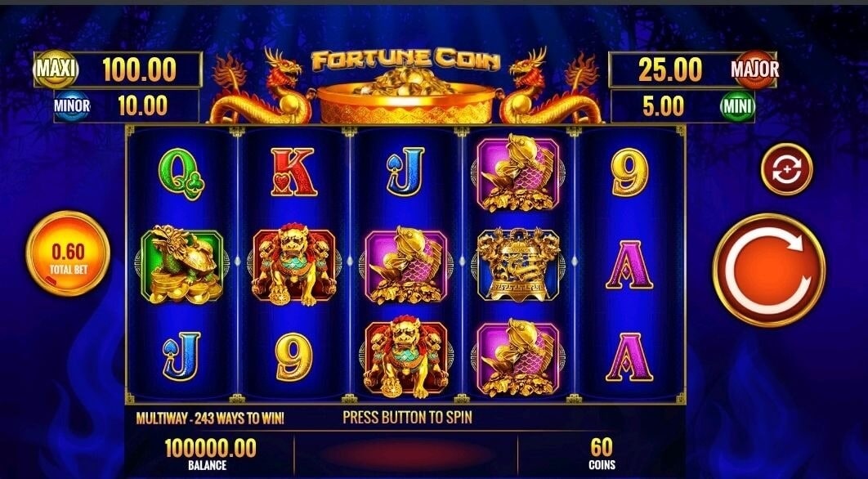The image size is (868, 479).
Task: Click the yellow MAXI jackpot badge
Action: (x=56, y=69)
